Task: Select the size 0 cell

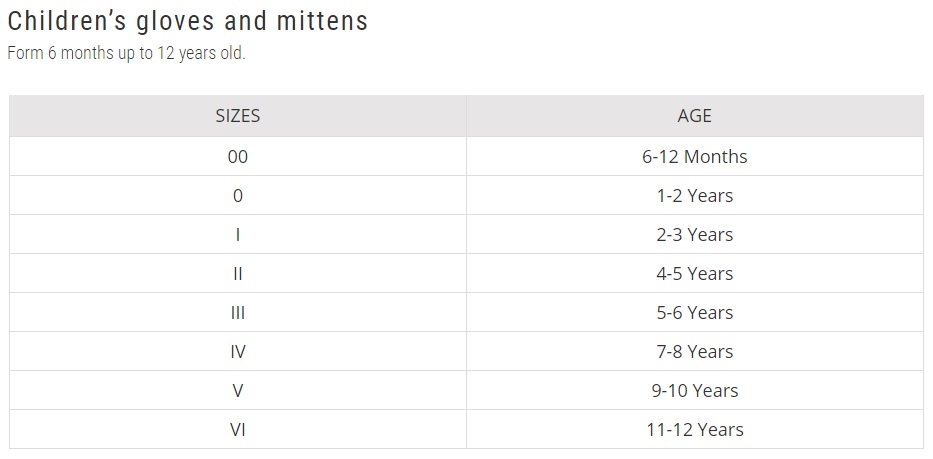Action: 237,195
